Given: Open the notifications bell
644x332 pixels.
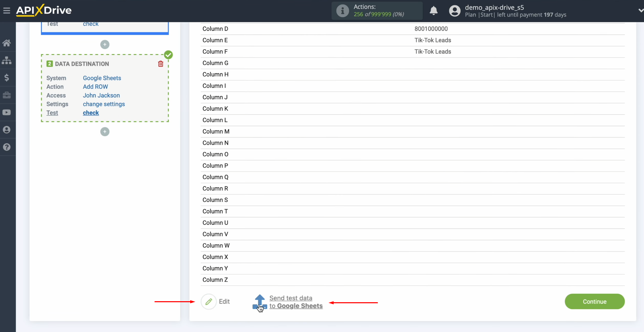Looking at the screenshot, I should (434, 11).
